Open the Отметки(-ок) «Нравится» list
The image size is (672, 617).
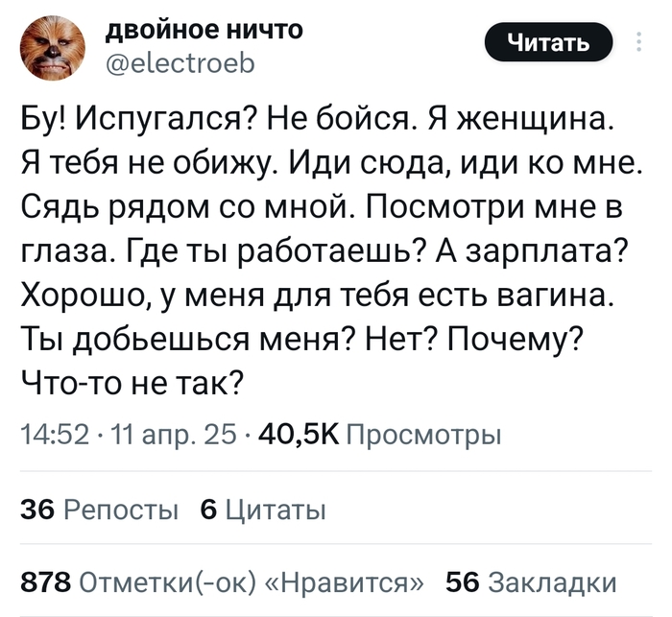[252, 583]
